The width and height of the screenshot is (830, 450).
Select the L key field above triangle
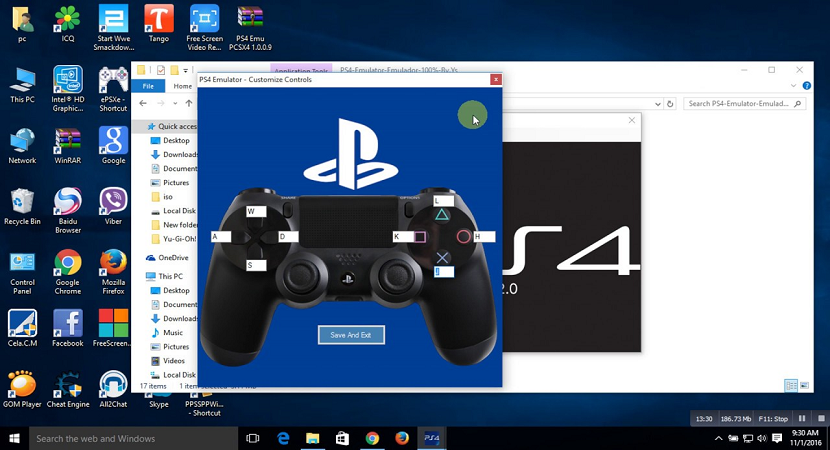(x=444, y=201)
